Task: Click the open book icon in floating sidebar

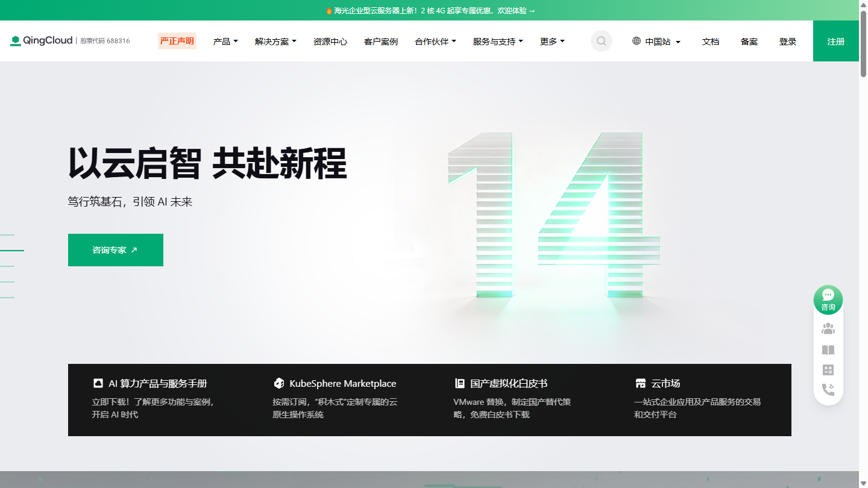Action: tap(828, 350)
